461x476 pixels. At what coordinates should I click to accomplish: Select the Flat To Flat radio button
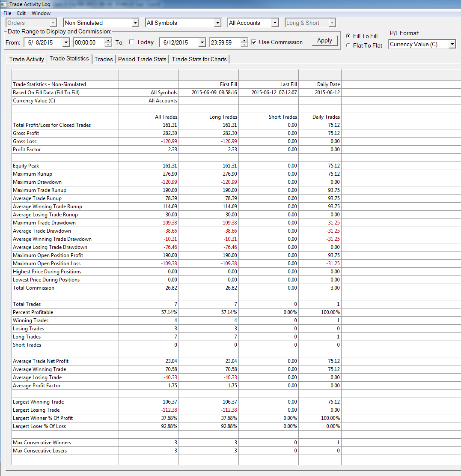tap(348, 45)
